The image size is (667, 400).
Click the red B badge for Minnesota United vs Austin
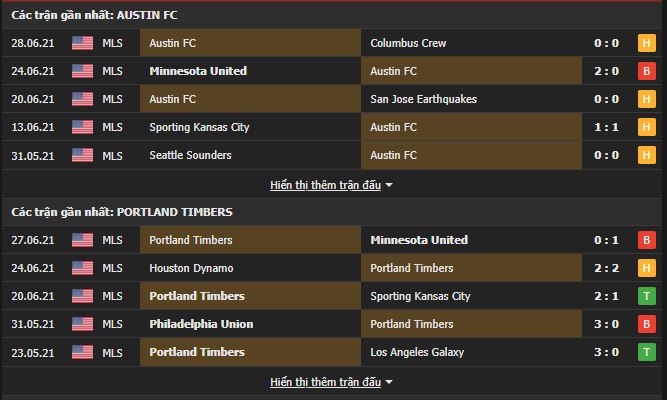pos(645,71)
